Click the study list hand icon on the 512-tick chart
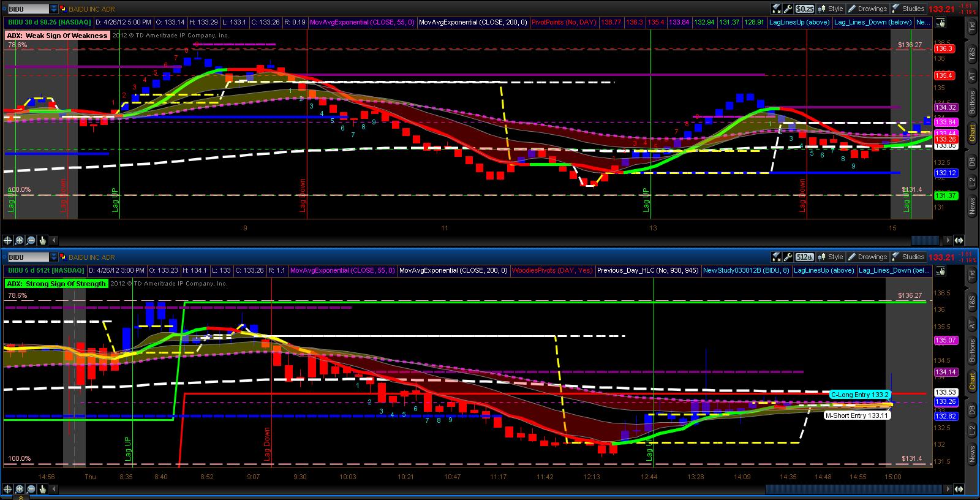The image size is (980, 500). click(x=940, y=271)
